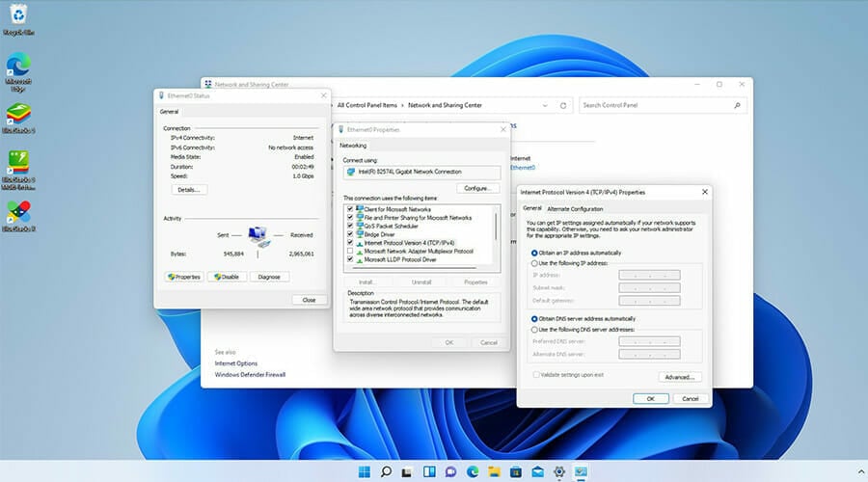868x482 pixels.
Task: Uncheck the QoS Packet Scheduler item
Action: [x=350, y=226]
